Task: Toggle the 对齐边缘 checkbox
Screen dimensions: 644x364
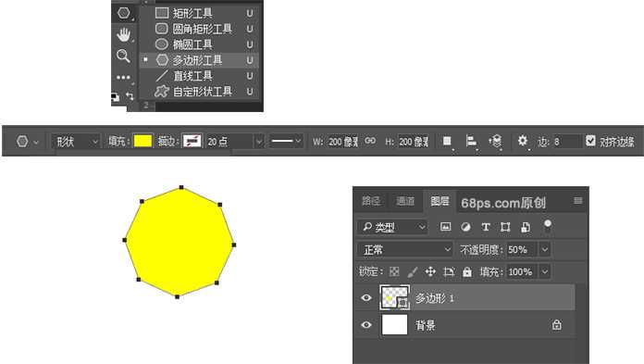Action: pyautogui.click(x=590, y=141)
